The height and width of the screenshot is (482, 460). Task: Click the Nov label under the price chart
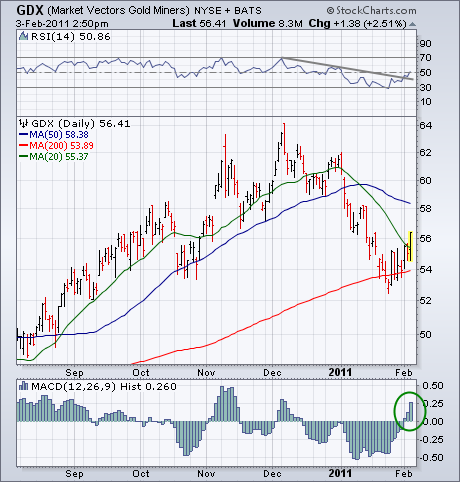point(206,372)
